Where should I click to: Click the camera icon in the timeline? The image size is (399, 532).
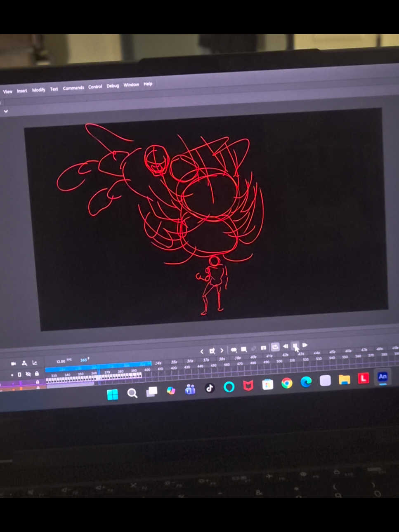14,364
